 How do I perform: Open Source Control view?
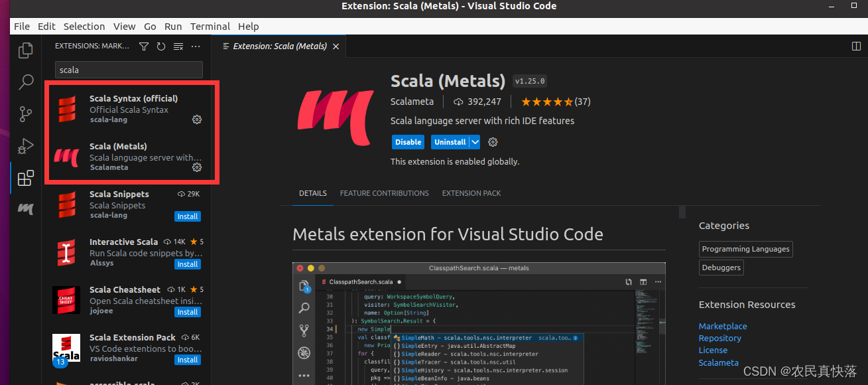pyautogui.click(x=26, y=114)
